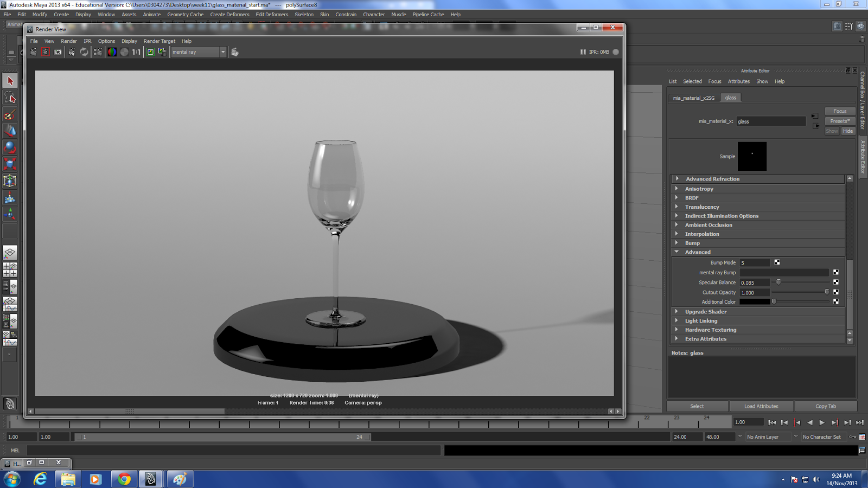Switch to the Rotate tool

click(10, 147)
